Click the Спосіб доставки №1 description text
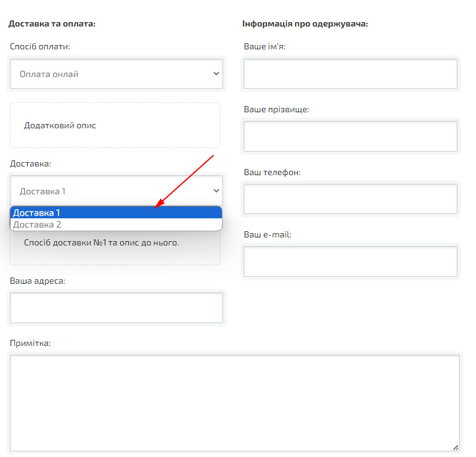 pyautogui.click(x=102, y=242)
